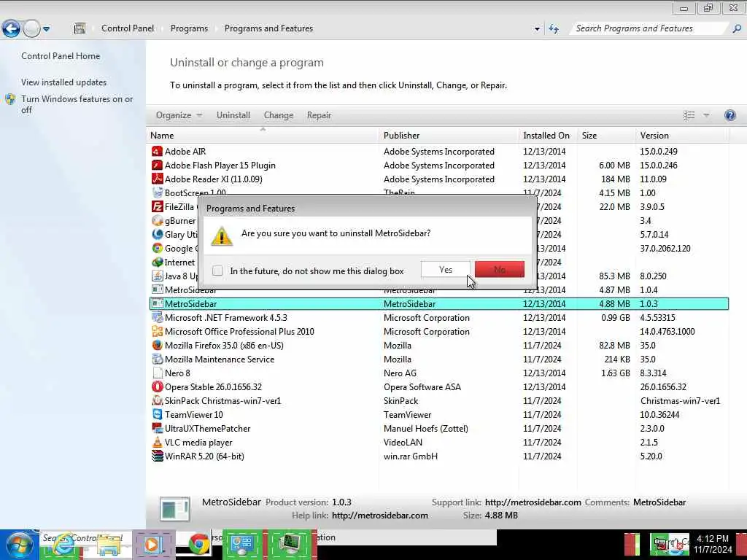
Task: Open the view options dropdown arrow
Action: tap(706, 115)
